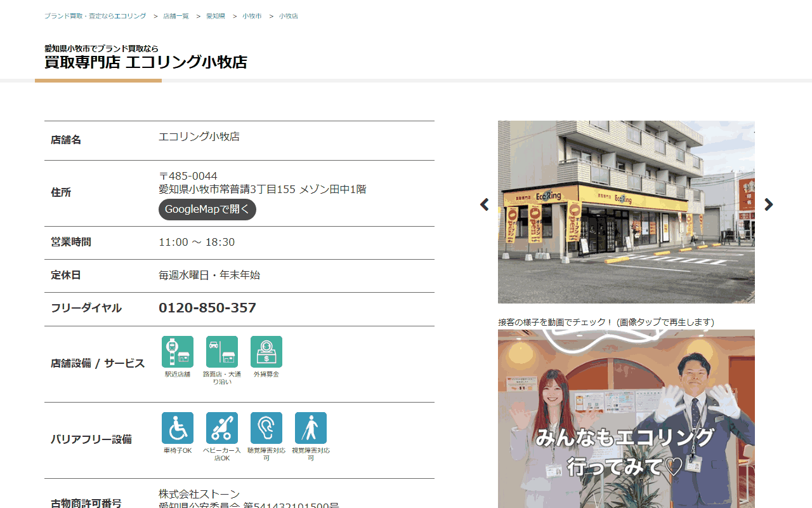The width and height of the screenshot is (812, 508).
Task: Click the 接客の様子を動画でチェック caption
Action: [606, 322]
